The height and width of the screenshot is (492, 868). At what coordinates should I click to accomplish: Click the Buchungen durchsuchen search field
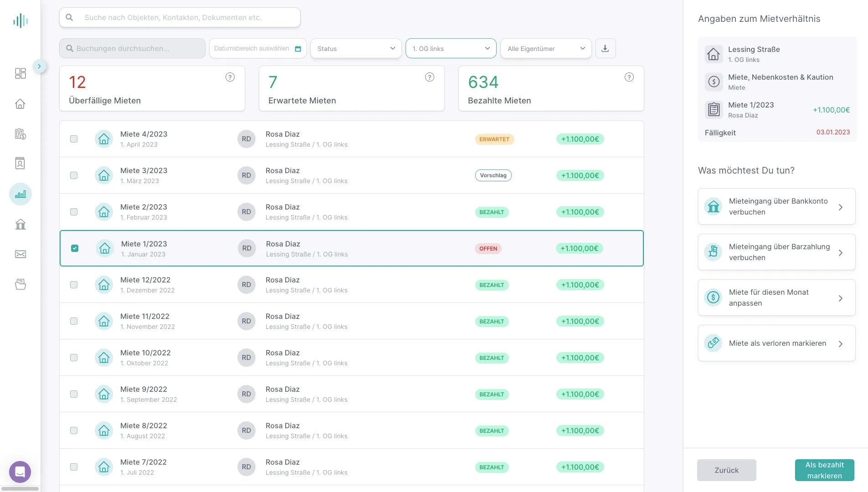click(x=132, y=48)
